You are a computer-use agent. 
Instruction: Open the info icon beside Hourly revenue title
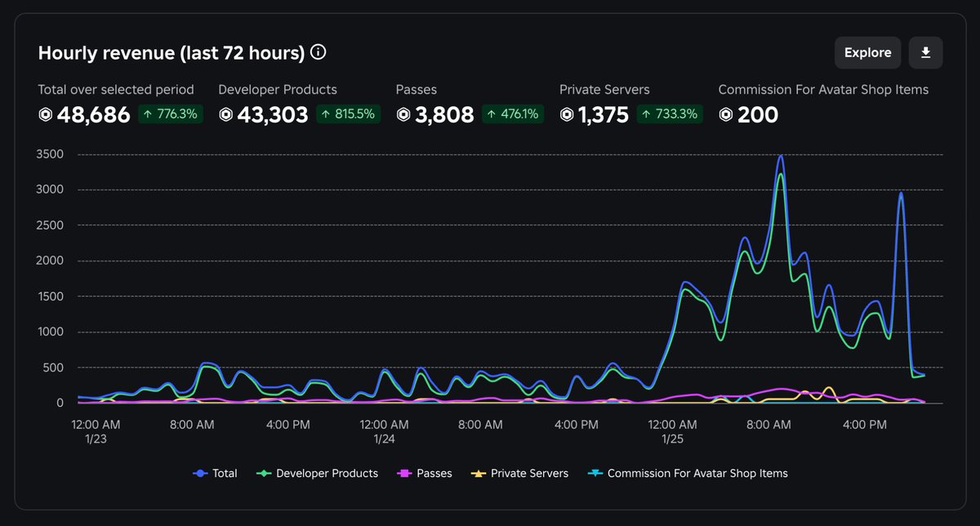click(318, 52)
